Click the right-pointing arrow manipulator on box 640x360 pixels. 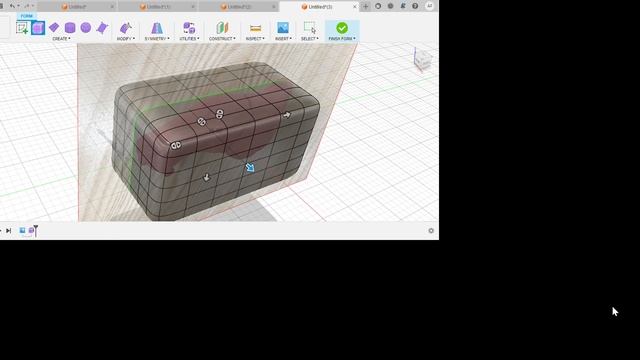click(287, 115)
